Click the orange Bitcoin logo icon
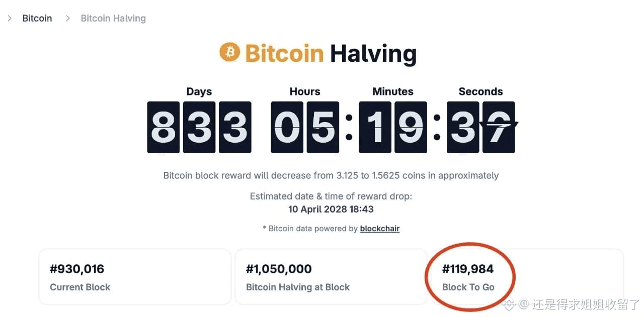The height and width of the screenshot is (317, 644). pyautogui.click(x=230, y=52)
